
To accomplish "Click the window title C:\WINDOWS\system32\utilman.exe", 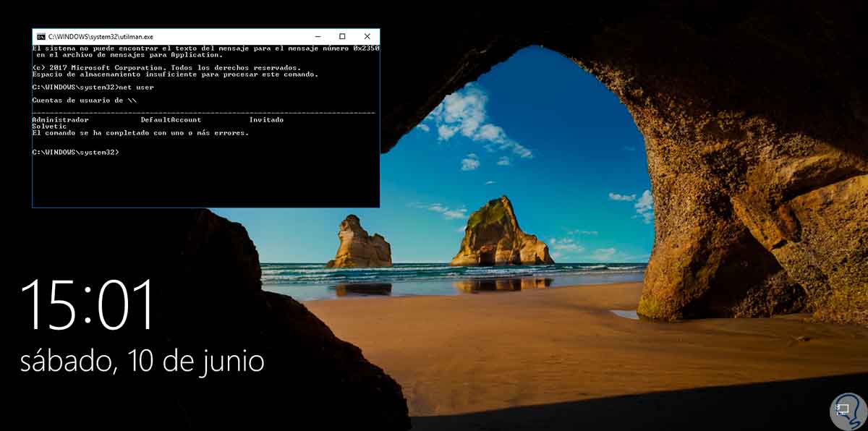I will (101, 36).
